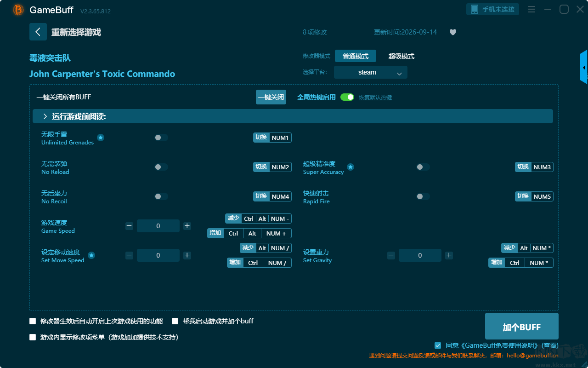Click NUM5 hotkey for Rapid Fire
The image size is (588, 368).
534,196
